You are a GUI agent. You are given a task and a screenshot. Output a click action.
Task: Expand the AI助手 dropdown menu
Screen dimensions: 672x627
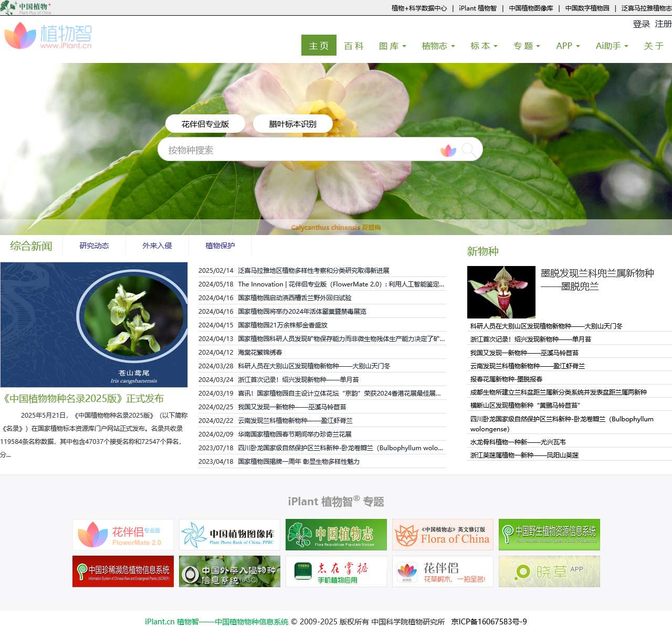tap(612, 46)
